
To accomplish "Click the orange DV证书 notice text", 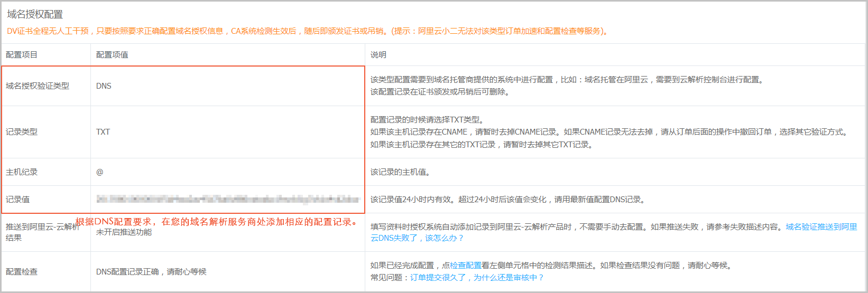I will point(307,31).
